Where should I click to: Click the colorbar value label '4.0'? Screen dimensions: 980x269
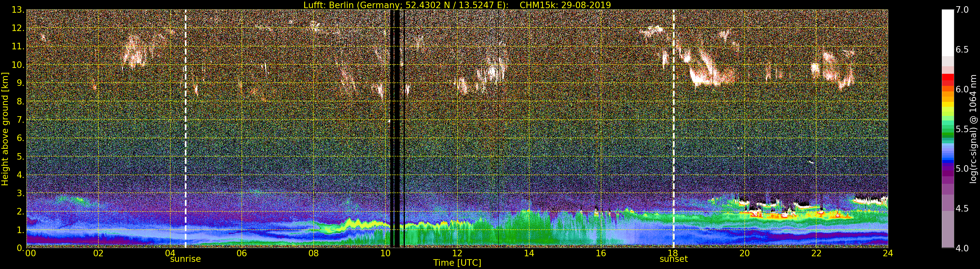962,248
